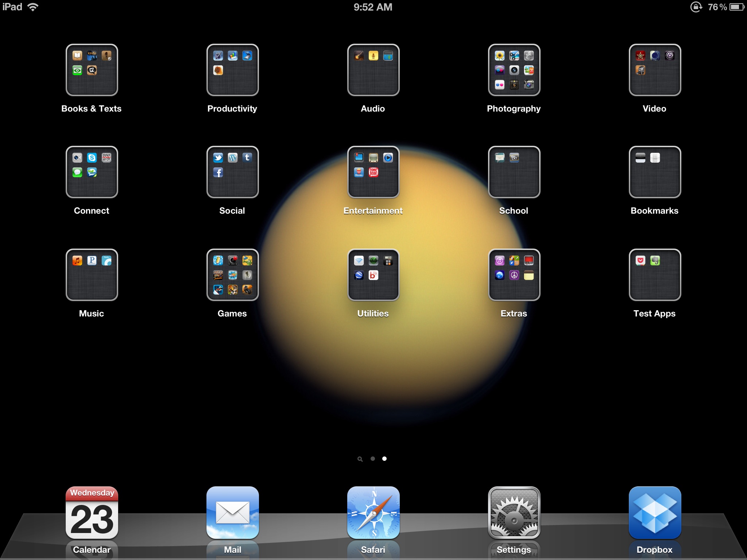Open the Mail app
Screen dimensions: 747x560
click(x=232, y=513)
